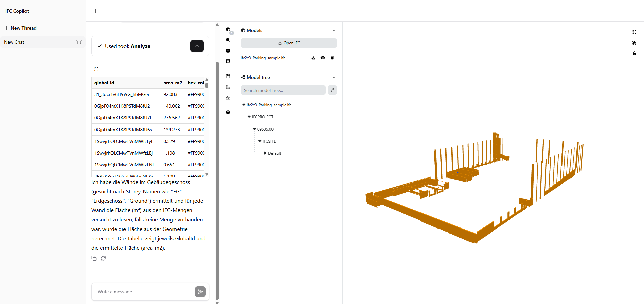Collapse the Used tool Analyze panel
Image resolution: width=644 pixels, height=304 pixels.
[x=197, y=46]
